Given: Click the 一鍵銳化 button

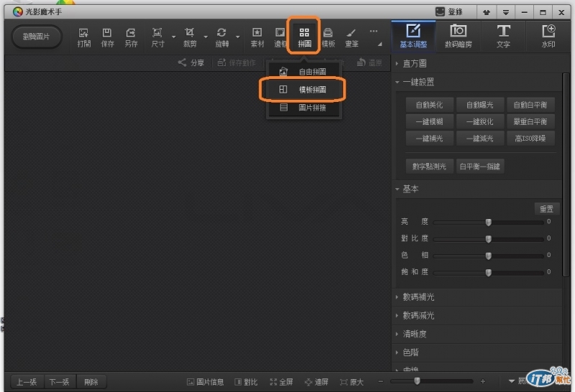Looking at the screenshot, I should 479,121.
